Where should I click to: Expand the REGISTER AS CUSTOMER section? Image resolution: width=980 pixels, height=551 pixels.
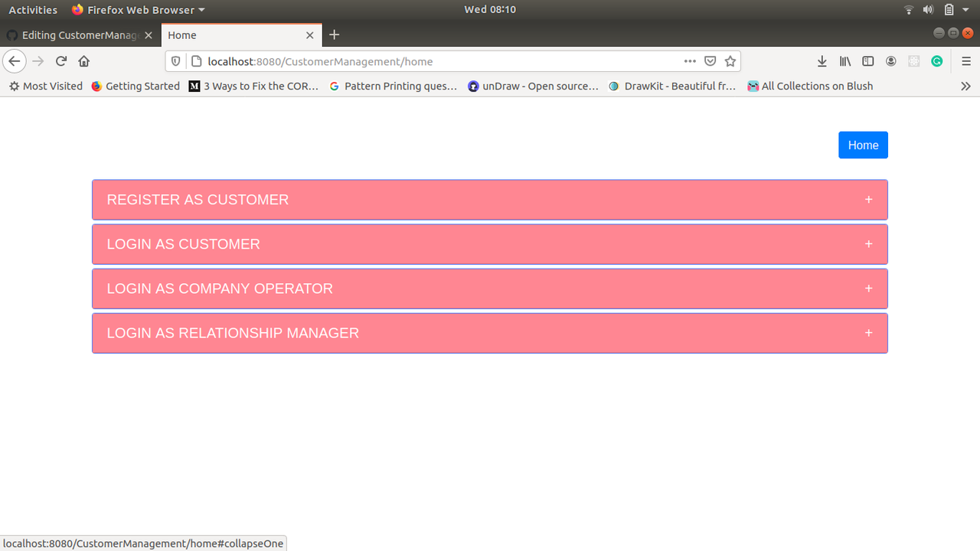click(490, 199)
